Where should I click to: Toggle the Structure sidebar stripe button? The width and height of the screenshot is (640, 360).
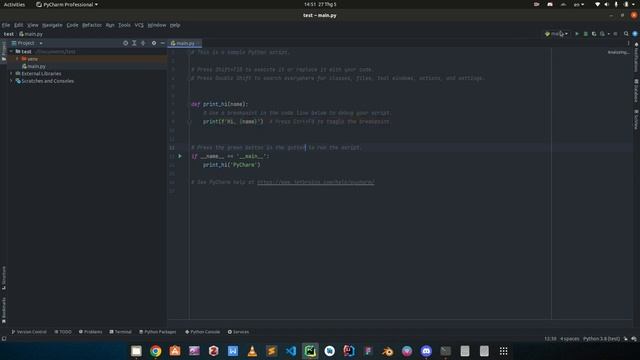click(4, 278)
